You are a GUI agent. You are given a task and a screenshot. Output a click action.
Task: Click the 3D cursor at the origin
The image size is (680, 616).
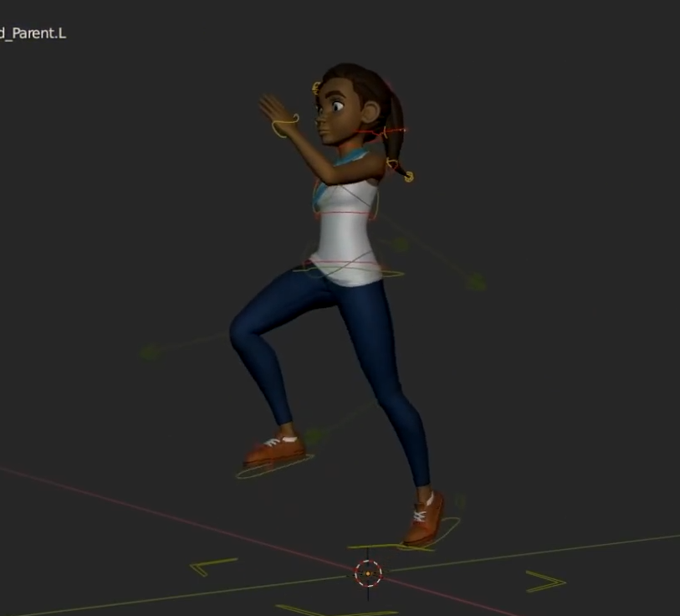click(x=368, y=573)
